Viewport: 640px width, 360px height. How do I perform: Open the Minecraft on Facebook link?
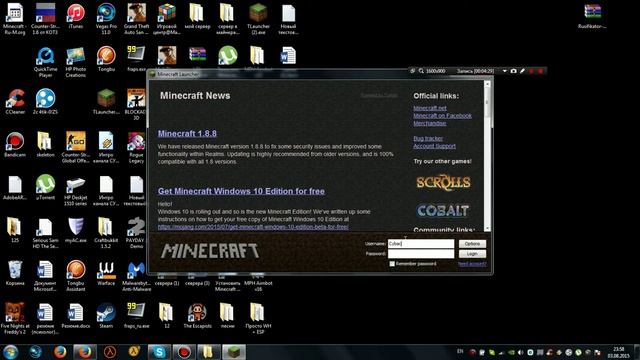coord(442,116)
